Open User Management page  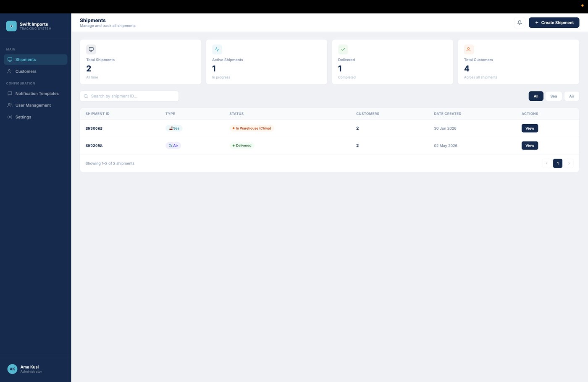pyautogui.click(x=36, y=105)
